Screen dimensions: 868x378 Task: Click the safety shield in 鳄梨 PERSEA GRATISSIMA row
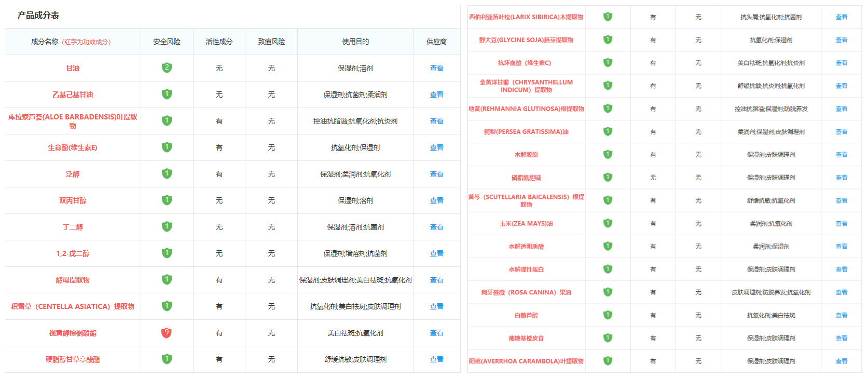[x=608, y=131]
